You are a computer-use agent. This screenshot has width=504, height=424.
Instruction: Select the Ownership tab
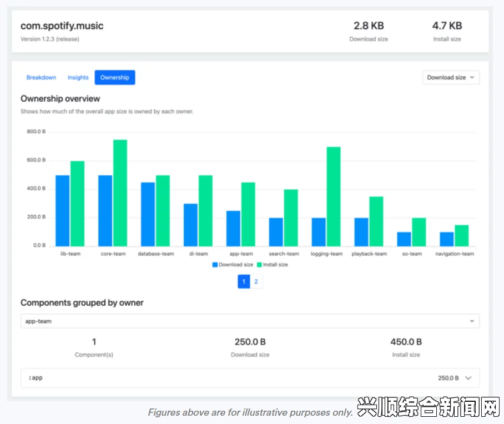click(115, 78)
